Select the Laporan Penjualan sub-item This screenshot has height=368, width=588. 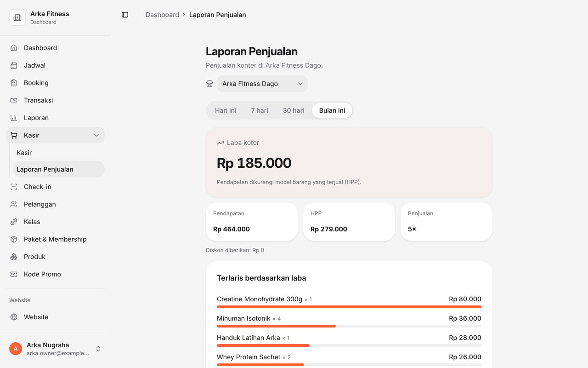click(59, 169)
